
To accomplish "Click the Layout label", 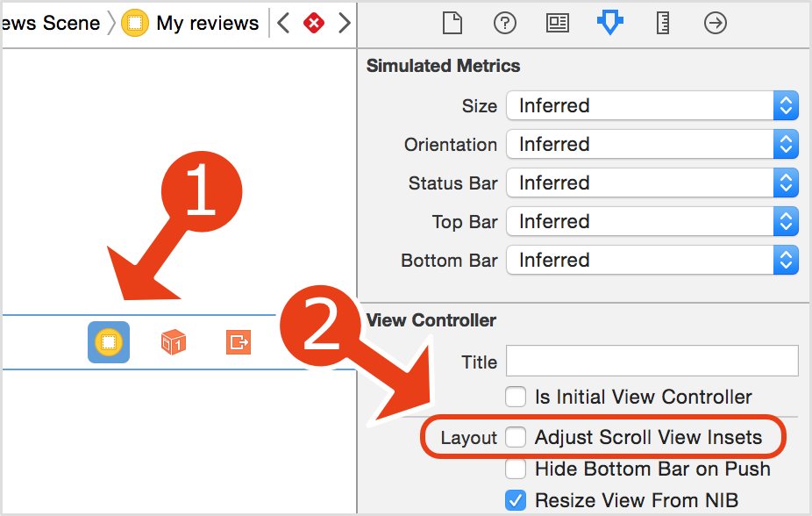I will tap(468, 438).
